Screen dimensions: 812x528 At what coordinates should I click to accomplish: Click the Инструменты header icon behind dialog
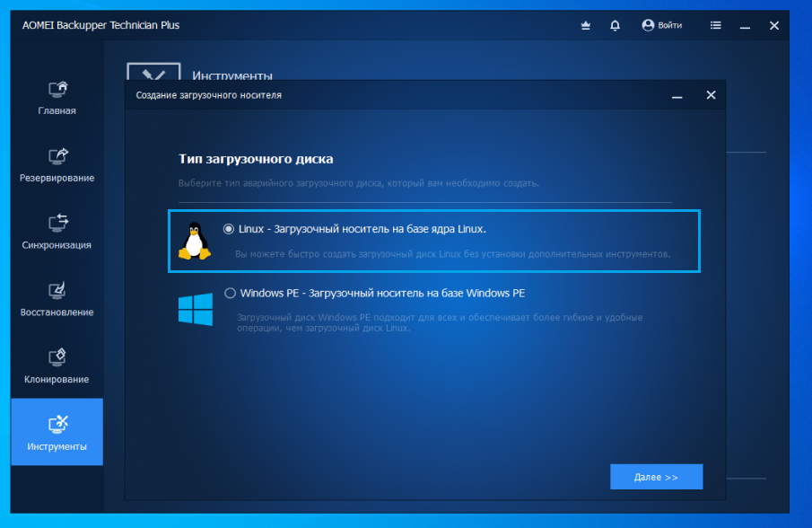(153, 72)
